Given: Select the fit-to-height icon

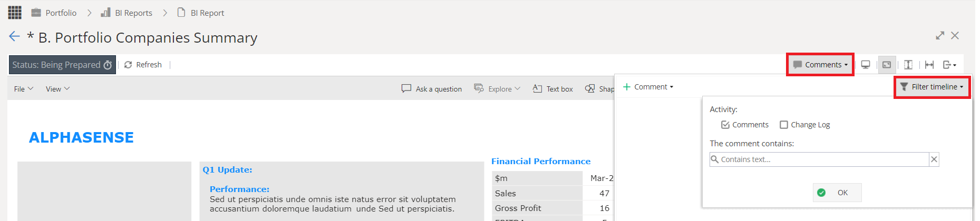Looking at the screenshot, I should pyautogui.click(x=908, y=65).
